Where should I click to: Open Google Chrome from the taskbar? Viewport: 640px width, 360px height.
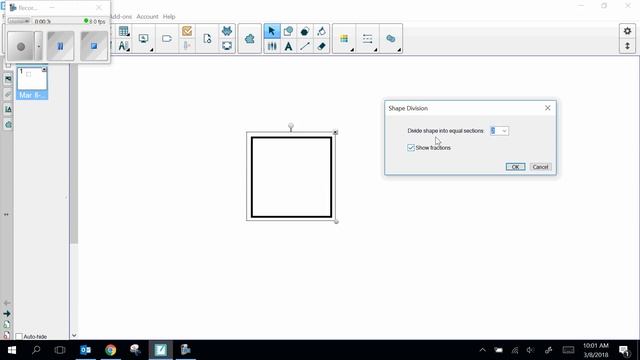(111, 350)
